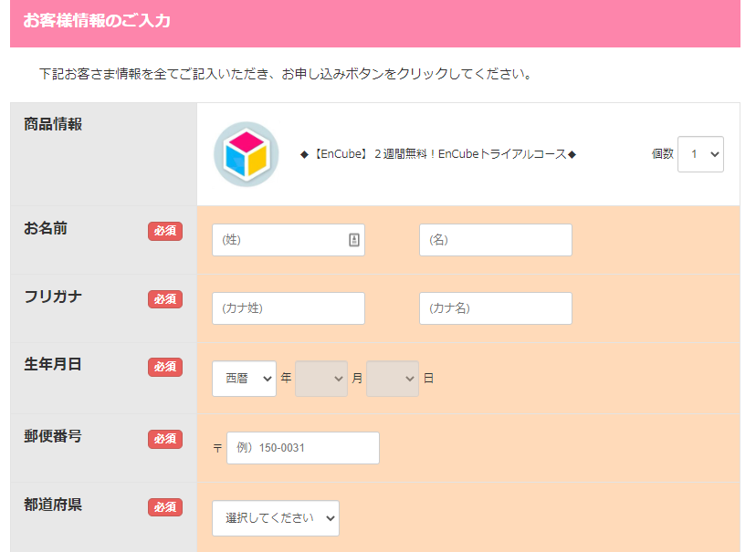Open the birth day dropdown before 日
Image resolution: width=756 pixels, height=552 pixels.
pyautogui.click(x=393, y=379)
